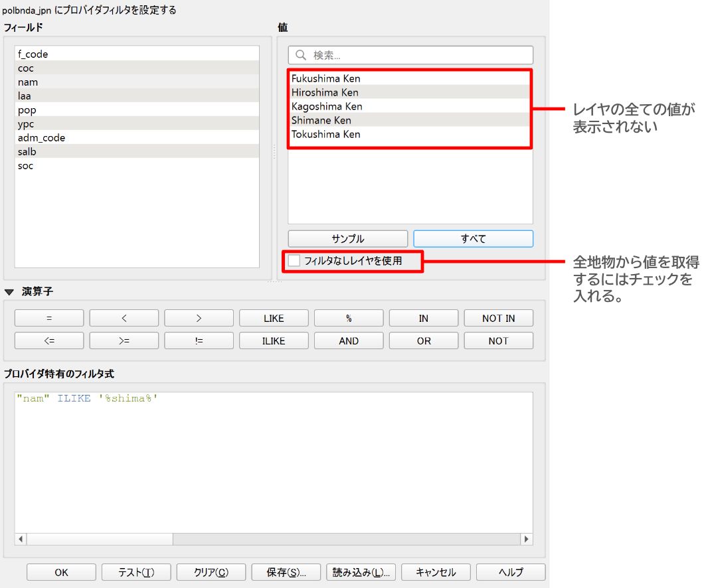Click the right arrow of the horizontal scrollbar
Screen dimensions: 704x588
(527, 539)
